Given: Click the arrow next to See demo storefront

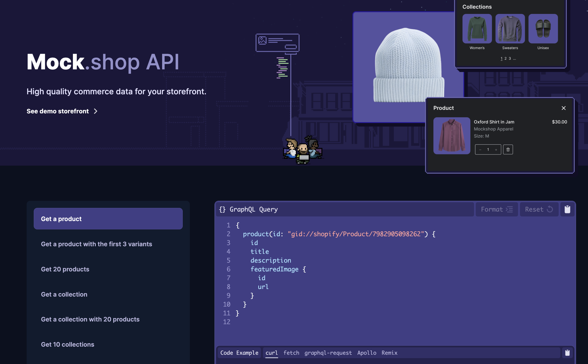Looking at the screenshot, I should (96, 111).
